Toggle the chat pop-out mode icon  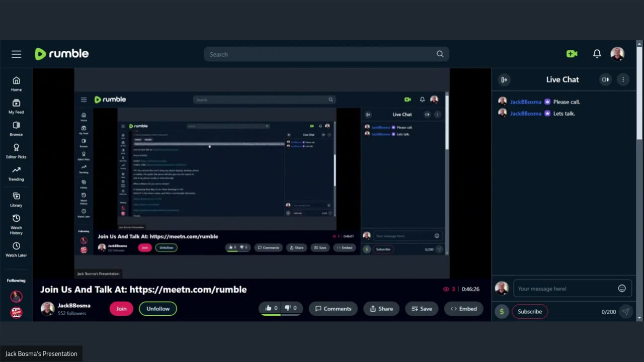click(x=605, y=79)
